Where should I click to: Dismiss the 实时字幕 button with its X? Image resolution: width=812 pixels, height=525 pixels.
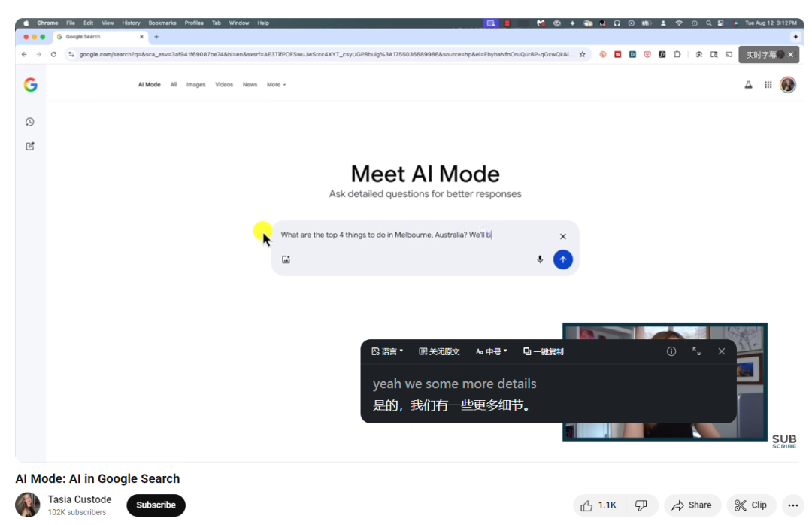tap(791, 54)
